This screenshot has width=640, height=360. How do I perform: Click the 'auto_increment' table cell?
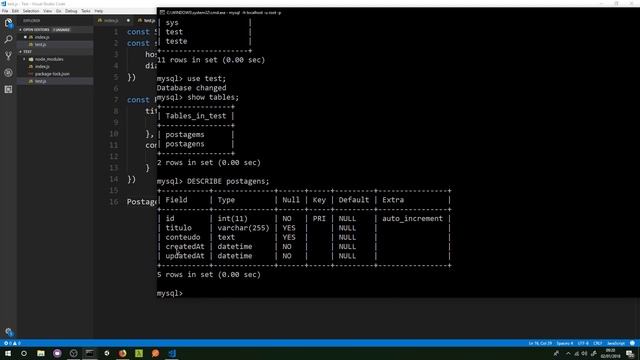point(412,219)
